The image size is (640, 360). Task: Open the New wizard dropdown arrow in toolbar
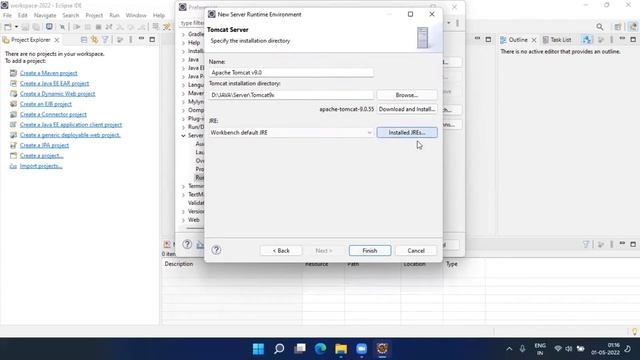(16, 27)
